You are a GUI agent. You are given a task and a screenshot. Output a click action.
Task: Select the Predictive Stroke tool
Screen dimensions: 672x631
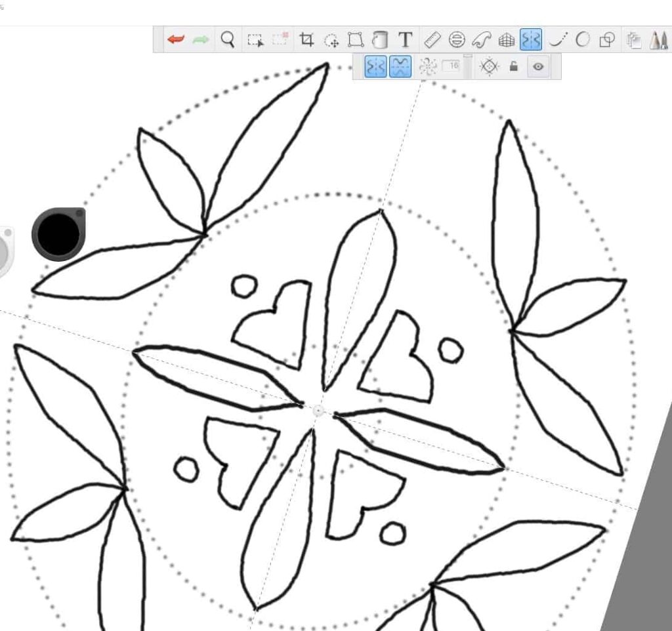point(583,39)
